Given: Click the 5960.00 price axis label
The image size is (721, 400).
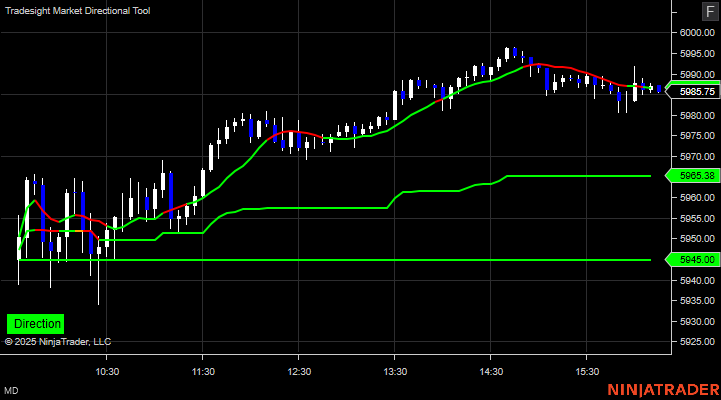Looking at the screenshot, I should click(697, 198).
